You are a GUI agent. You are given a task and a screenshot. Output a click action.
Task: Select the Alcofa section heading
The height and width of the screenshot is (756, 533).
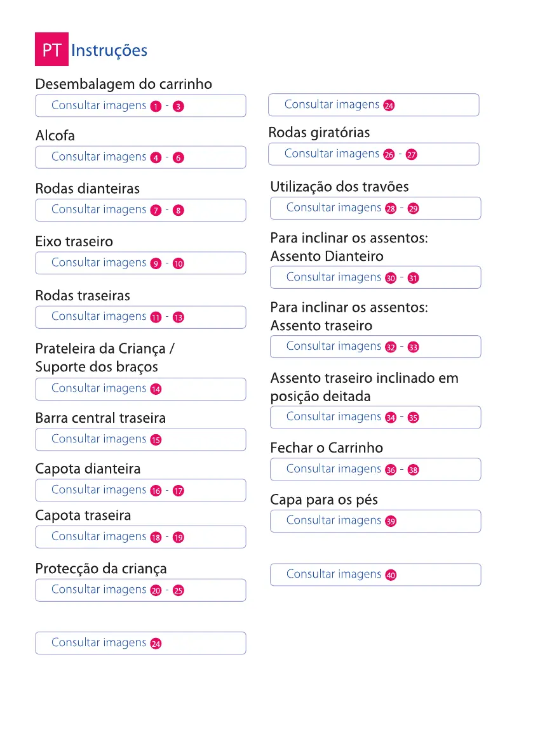tap(55, 136)
